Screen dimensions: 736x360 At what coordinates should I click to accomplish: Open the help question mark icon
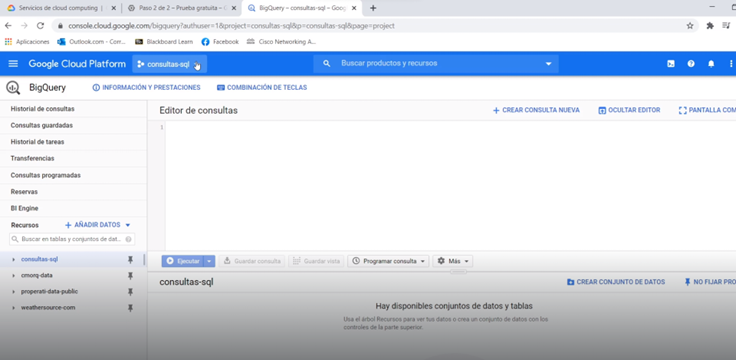[x=691, y=64]
